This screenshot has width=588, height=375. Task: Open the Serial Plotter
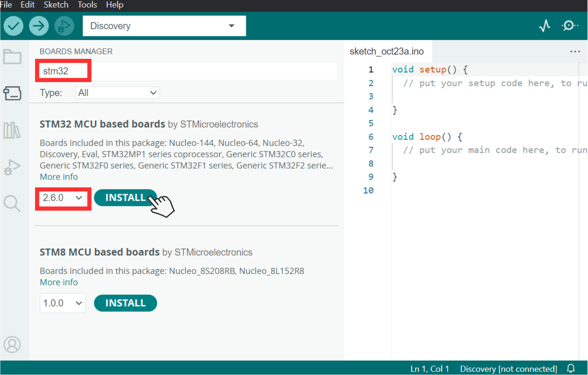tap(545, 26)
